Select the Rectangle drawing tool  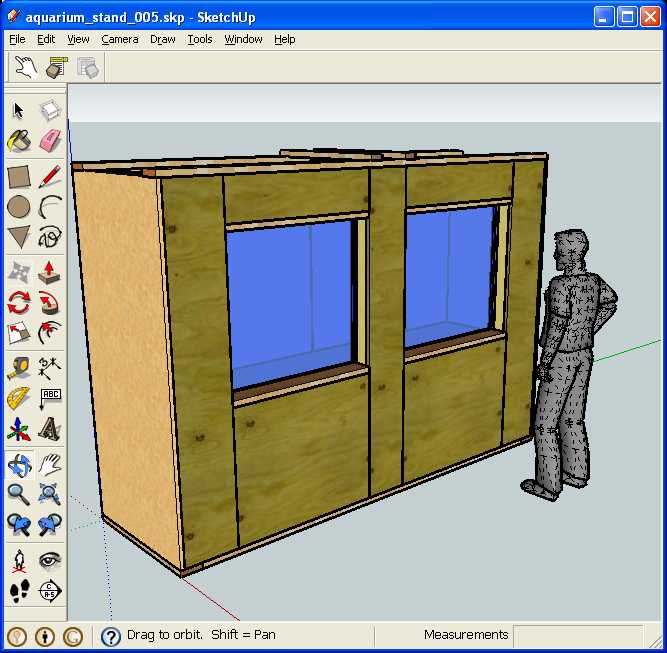pyautogui.click(x=19, y=177)
